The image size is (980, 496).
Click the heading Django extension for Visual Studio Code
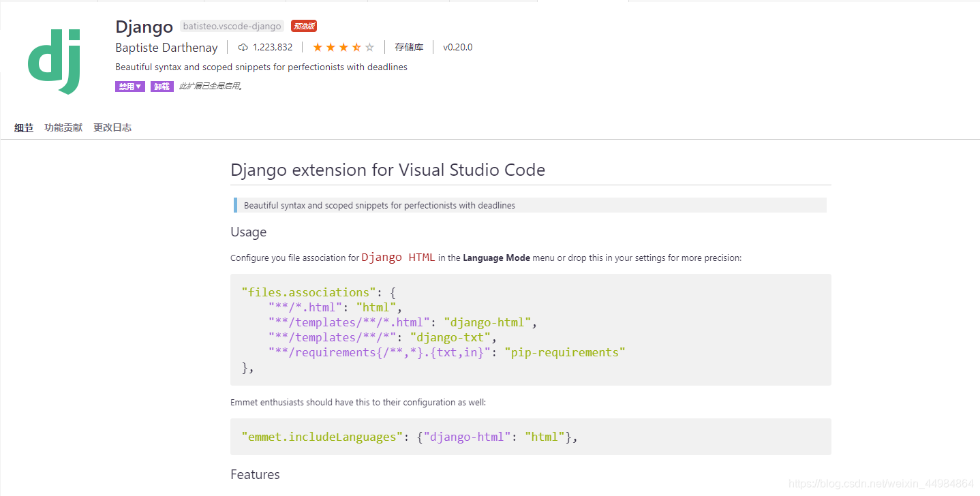click(x=388, y=170)
